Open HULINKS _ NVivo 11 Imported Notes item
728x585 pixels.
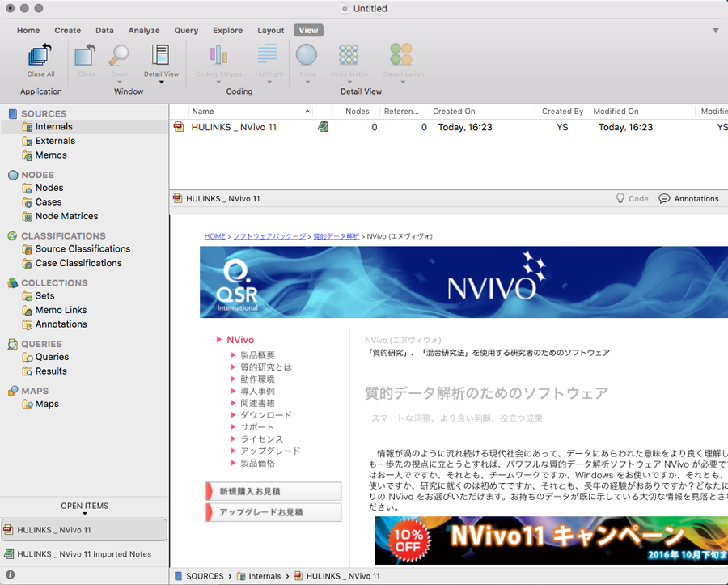point(84,554)
